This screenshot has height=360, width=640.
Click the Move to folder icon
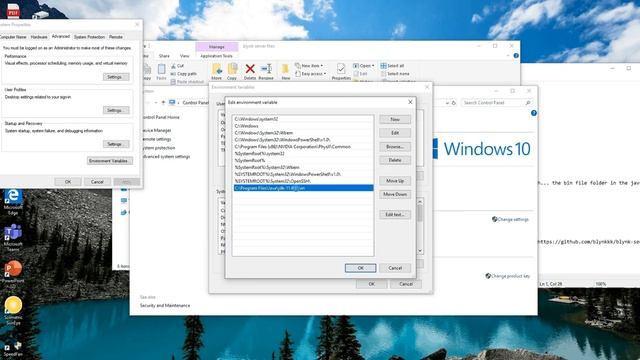pos(217,69)
